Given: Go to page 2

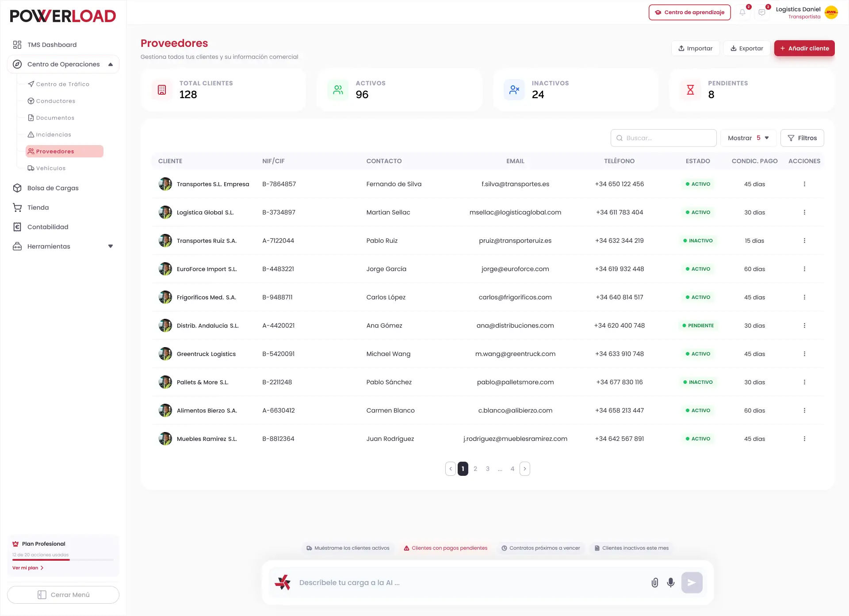Looking at the screenshot, I should click(475, 469).
